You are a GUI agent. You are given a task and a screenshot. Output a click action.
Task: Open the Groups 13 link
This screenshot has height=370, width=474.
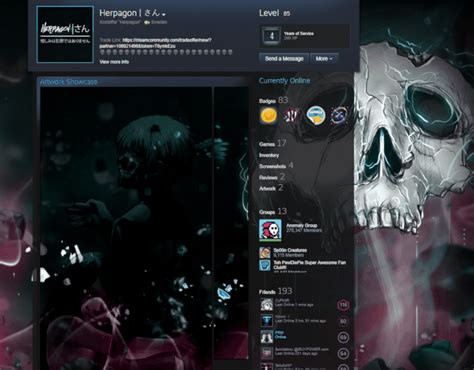[x=273, y=211]
